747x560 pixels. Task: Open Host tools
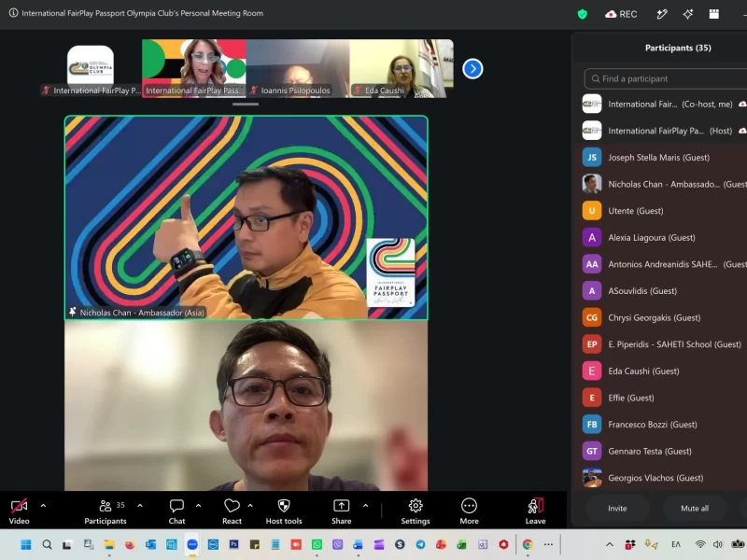coord(284,511)
